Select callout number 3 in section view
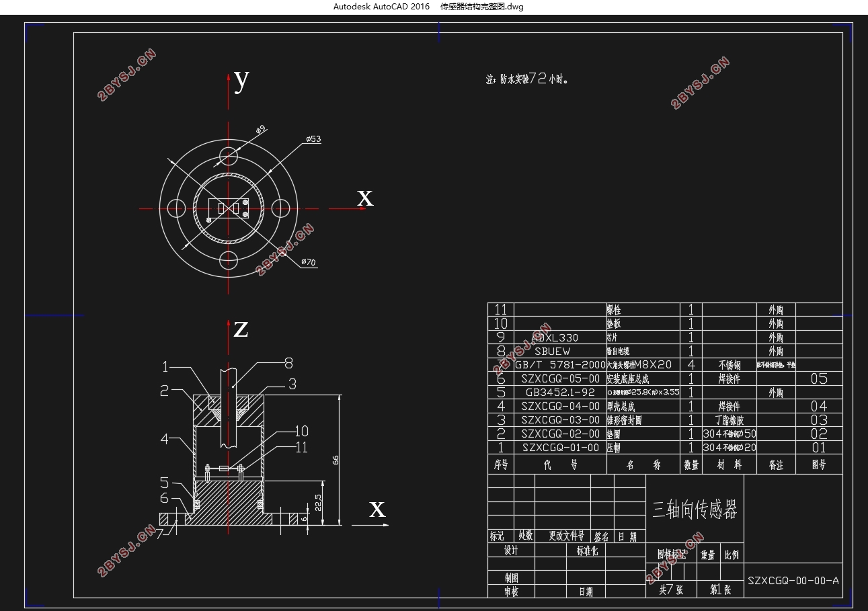 292,384
